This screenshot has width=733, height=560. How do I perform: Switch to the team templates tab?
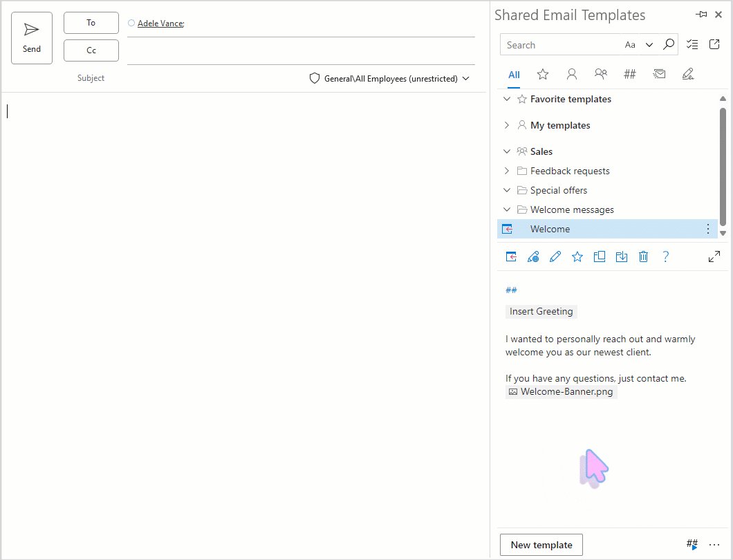pyautogui.click(x=601, y=74)
